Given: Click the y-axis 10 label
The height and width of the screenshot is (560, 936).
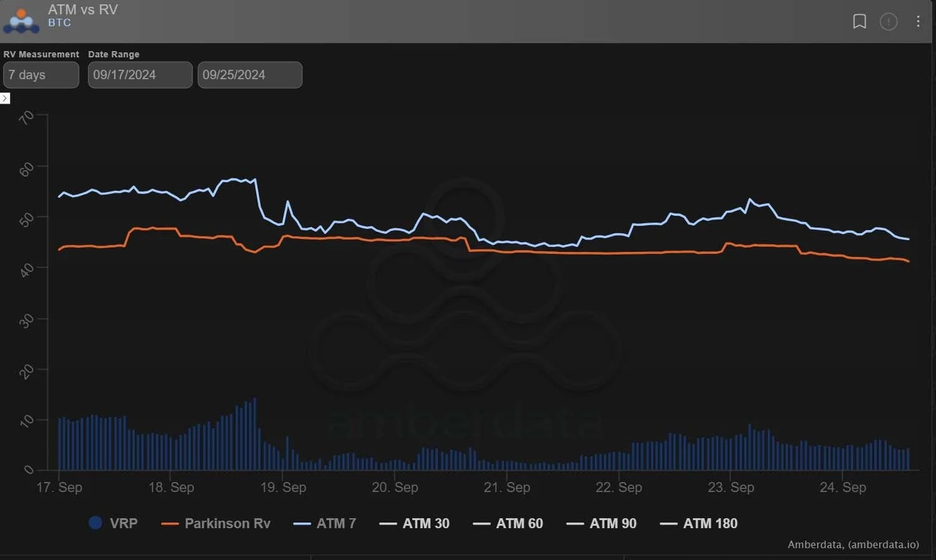Looking at the screenshot, I should point(26,422).
